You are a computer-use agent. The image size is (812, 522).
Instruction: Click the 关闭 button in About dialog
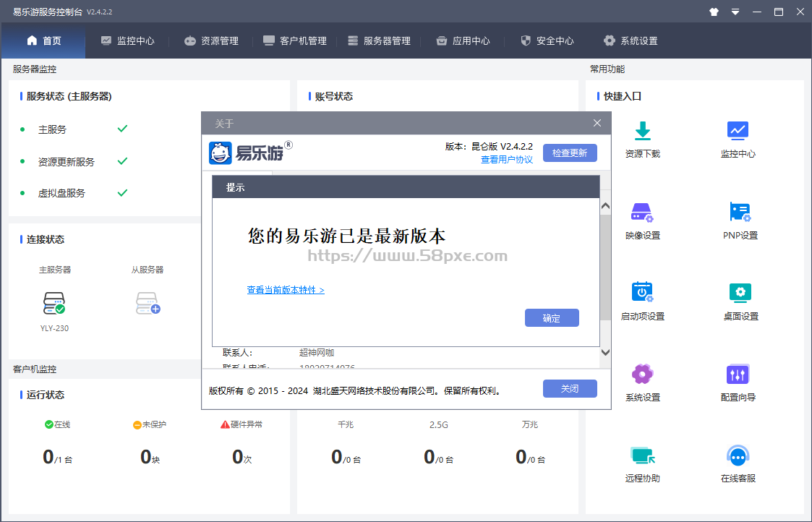(570, 388)
